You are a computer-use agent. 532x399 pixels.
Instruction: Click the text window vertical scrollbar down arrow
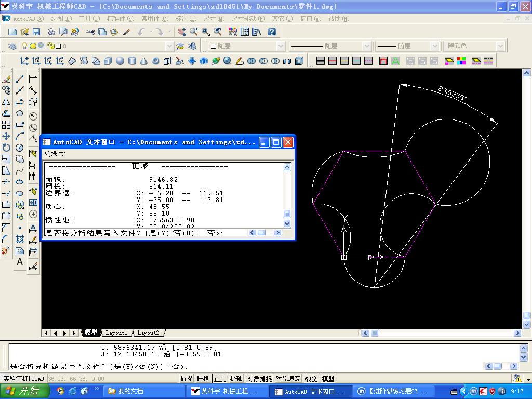pos(287,223)
